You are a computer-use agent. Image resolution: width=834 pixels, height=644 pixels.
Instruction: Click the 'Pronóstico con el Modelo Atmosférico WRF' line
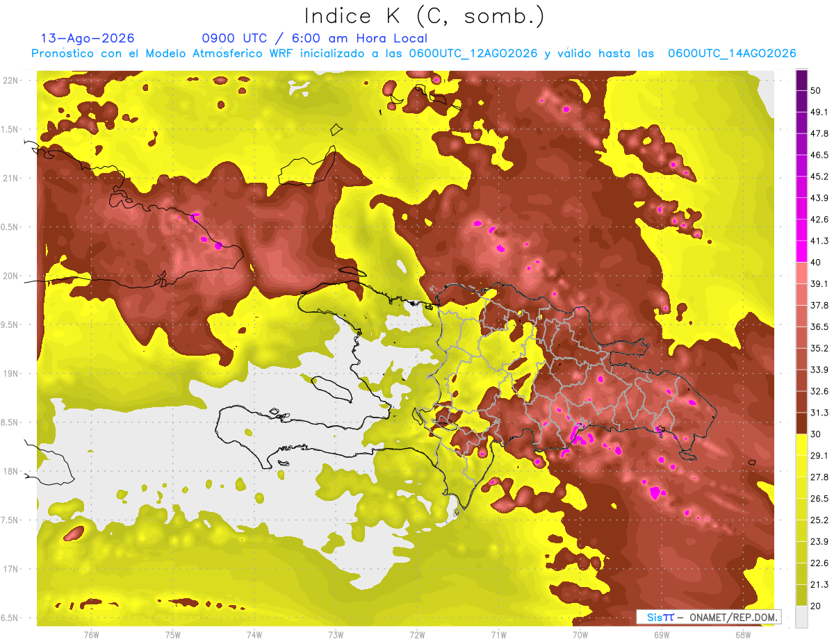point(414,53)
